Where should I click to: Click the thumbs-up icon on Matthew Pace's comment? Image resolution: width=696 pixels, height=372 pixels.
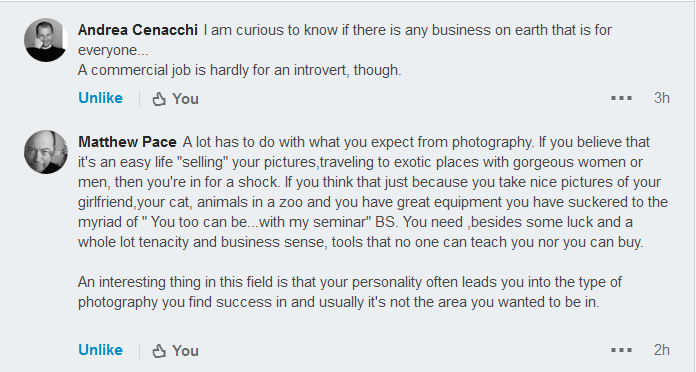point(159,351)
